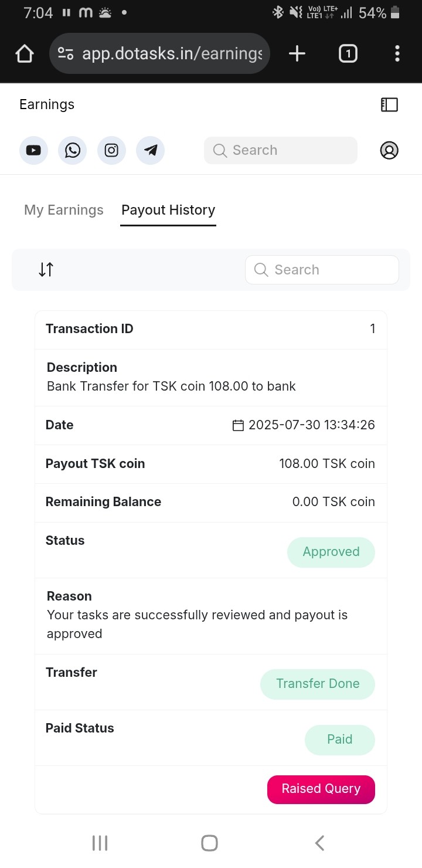Click the Paid status badge
Image resolution: width=422 pixels, height=868 pixels.
pos(339,740)
